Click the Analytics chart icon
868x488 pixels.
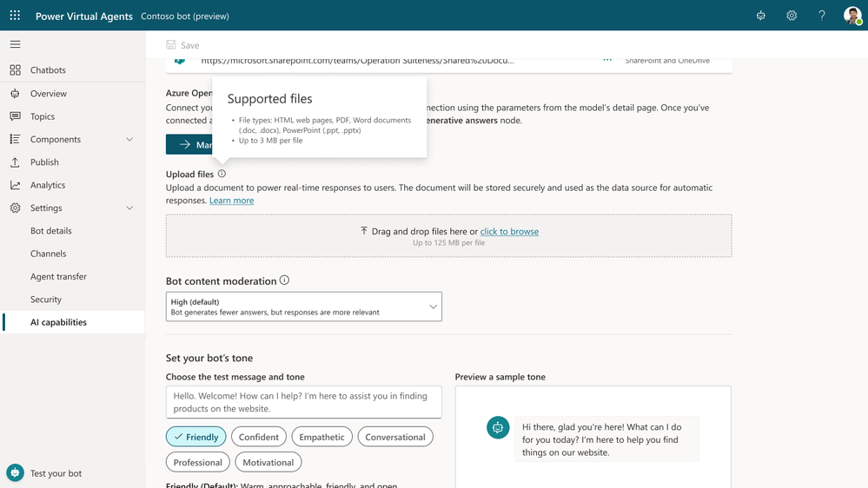coord(15,185)
